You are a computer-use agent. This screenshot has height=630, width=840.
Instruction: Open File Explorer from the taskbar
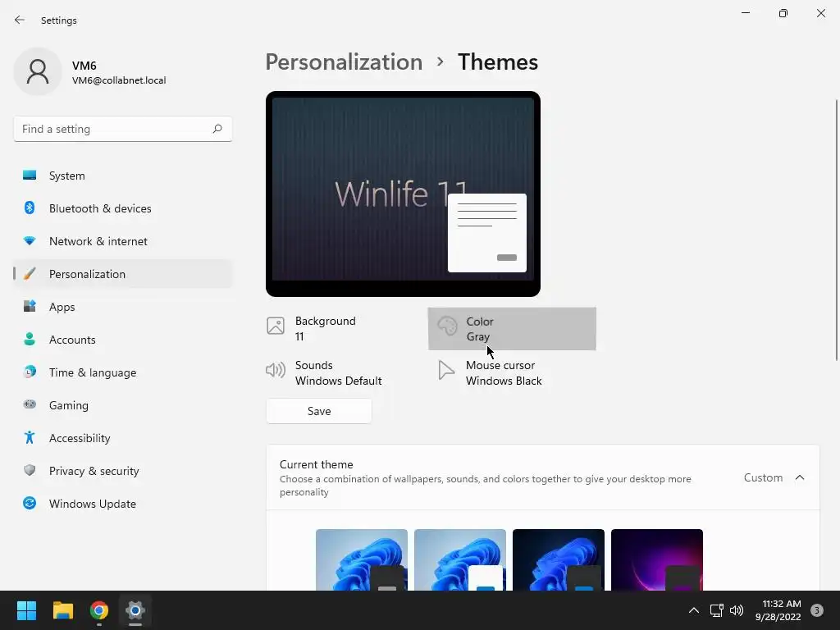[x=62, y=610]
